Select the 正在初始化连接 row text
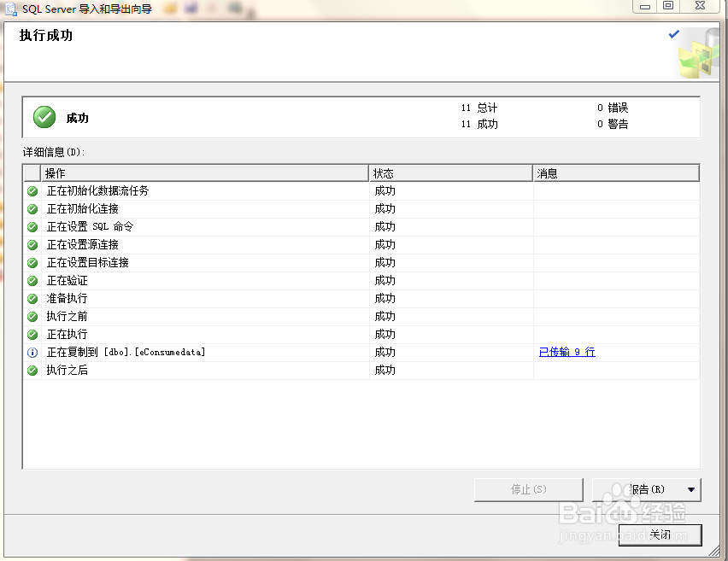The width and height of the screenshot is (728, 561). (83, 209)
